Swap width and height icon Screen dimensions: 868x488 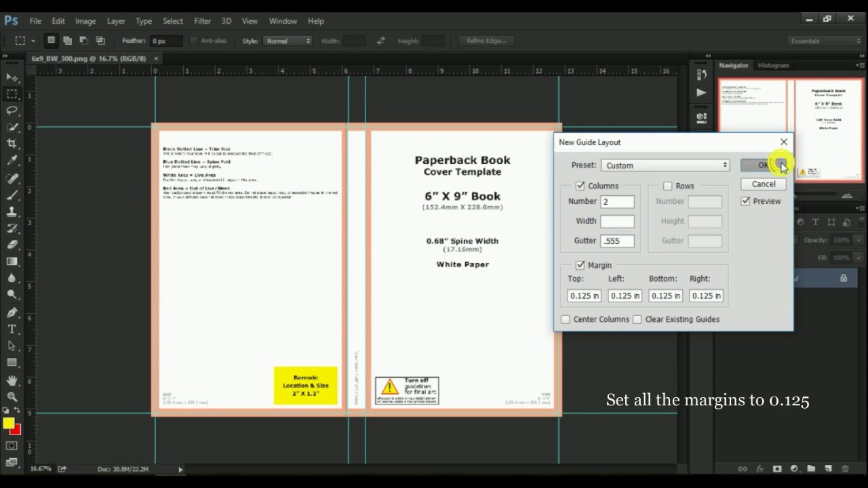click(380, 41)
